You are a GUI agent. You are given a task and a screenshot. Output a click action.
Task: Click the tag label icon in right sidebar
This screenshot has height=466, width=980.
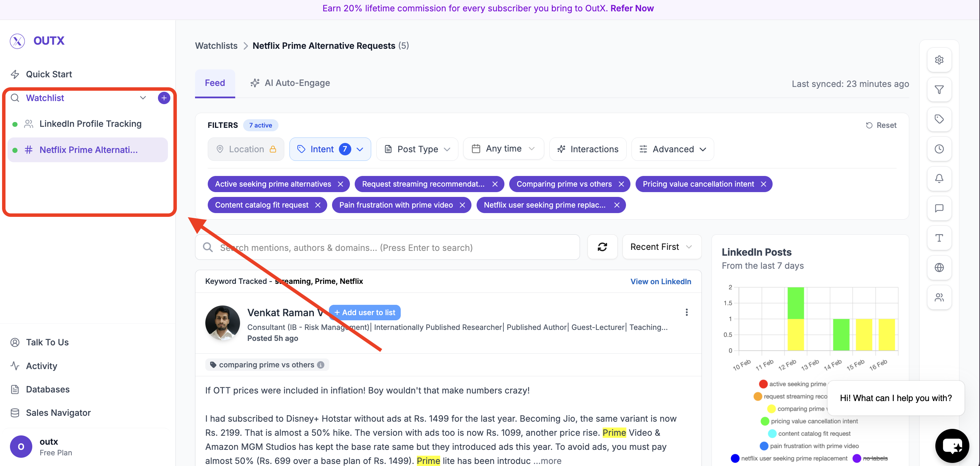[x=939, y=119]
